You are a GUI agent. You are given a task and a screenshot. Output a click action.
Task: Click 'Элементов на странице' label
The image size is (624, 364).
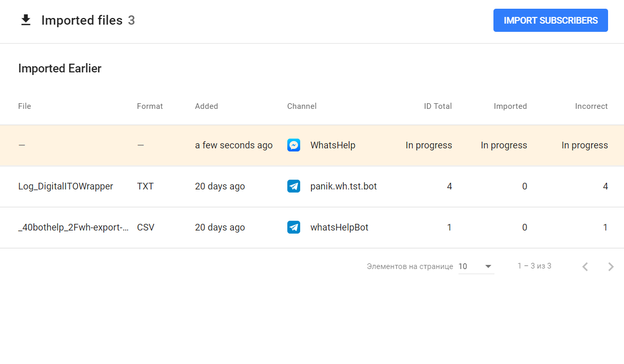[410, 266]
